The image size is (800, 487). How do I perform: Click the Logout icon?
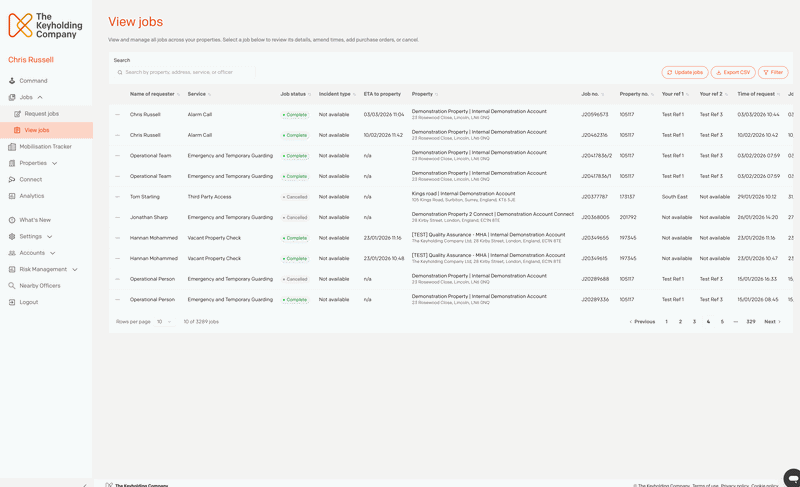(12, 302)
